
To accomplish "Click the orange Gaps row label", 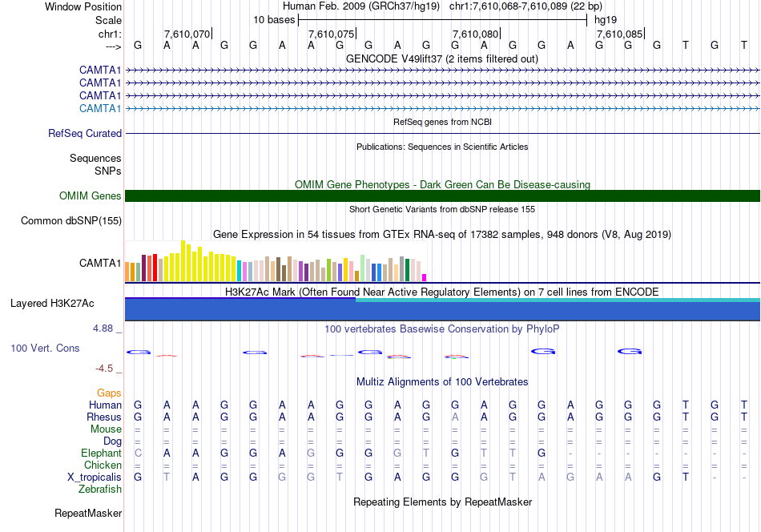I will tap(109, 393).
